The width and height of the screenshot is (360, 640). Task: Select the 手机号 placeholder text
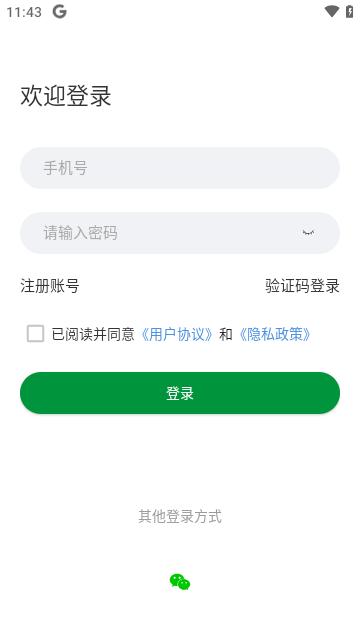(65, 168)
